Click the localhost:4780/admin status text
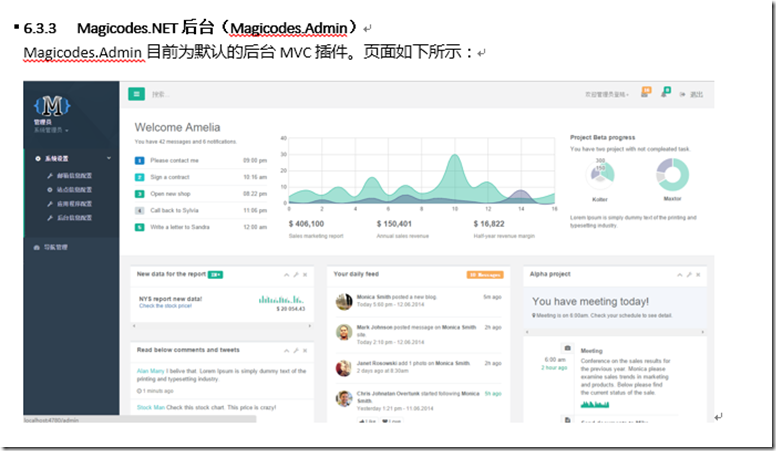 click(x=51, y=420)
